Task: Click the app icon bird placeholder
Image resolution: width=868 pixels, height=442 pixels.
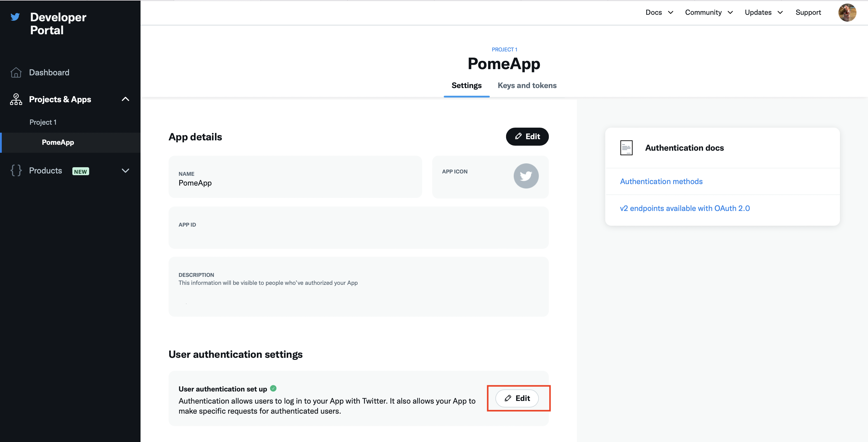Action: 526,176
